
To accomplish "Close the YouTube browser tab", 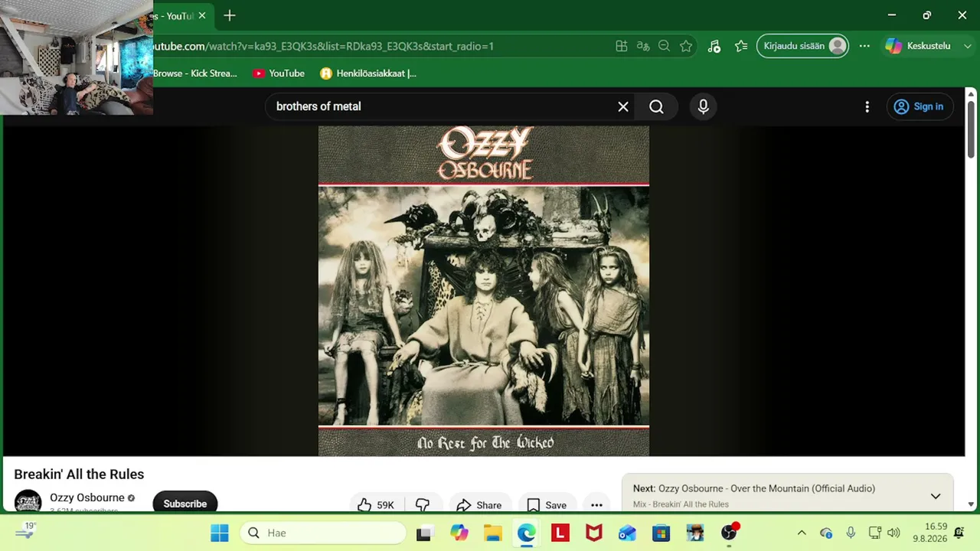I will (x=202, y=15).
